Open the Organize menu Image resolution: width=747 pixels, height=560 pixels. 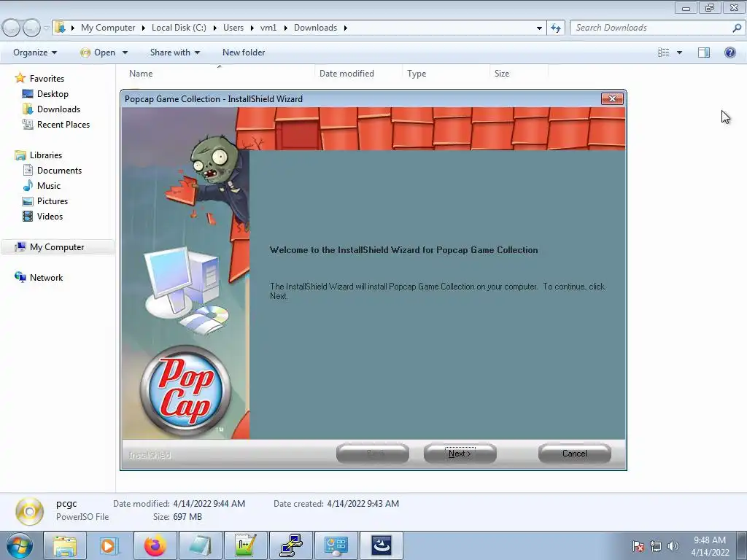35,52
